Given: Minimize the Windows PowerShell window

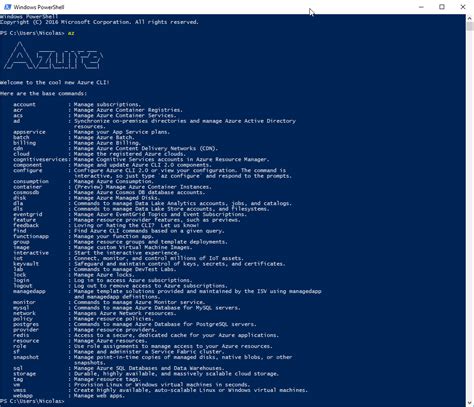Looking at the screenshot, I should 421,7.
